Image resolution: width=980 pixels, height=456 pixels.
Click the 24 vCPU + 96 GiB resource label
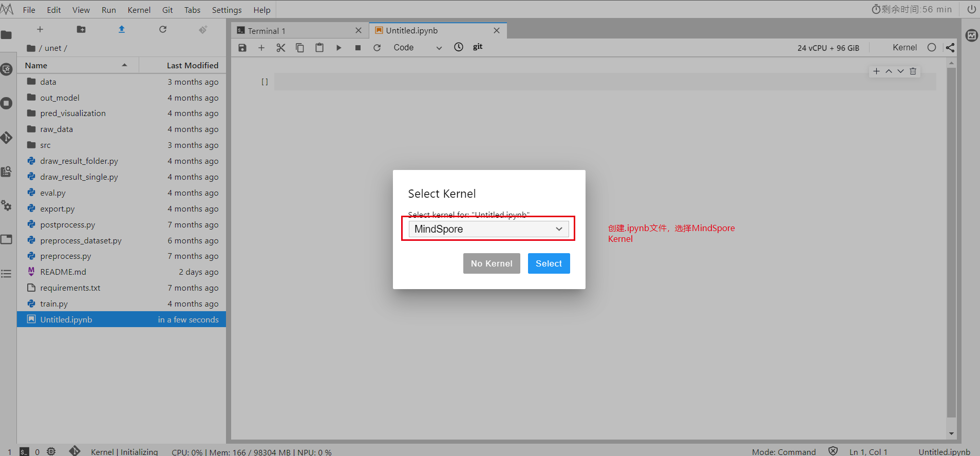[x=828, y=48]
